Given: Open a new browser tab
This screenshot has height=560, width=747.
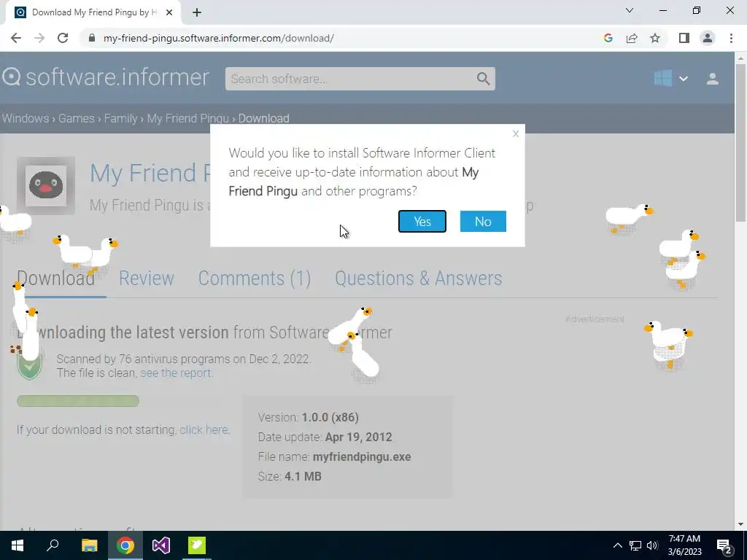Looking at the screenshot, I should (197, 12).
